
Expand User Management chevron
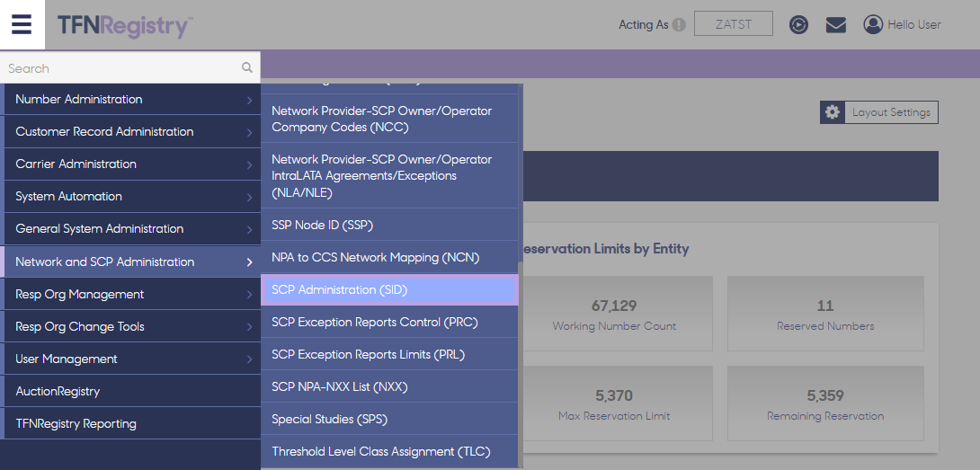(249, 360)
